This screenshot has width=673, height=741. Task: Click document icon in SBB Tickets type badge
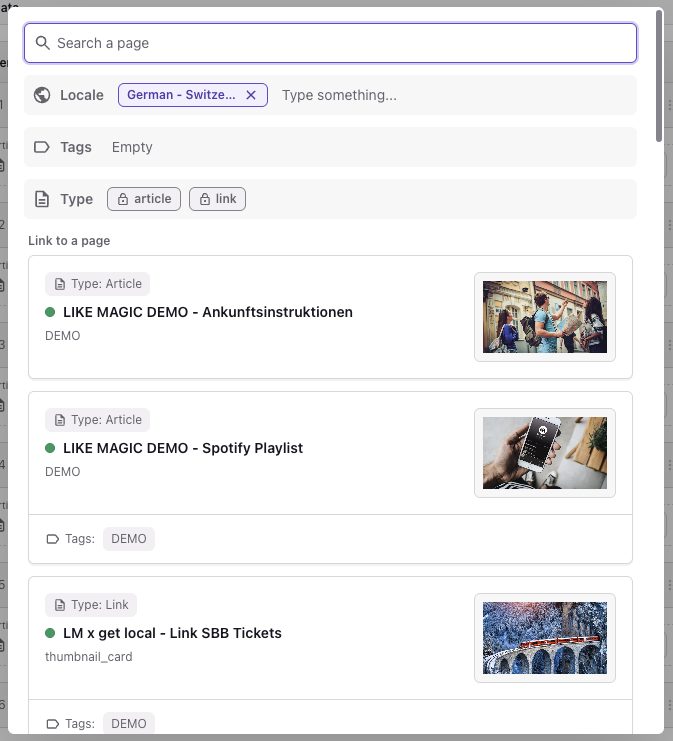[60, 605]
